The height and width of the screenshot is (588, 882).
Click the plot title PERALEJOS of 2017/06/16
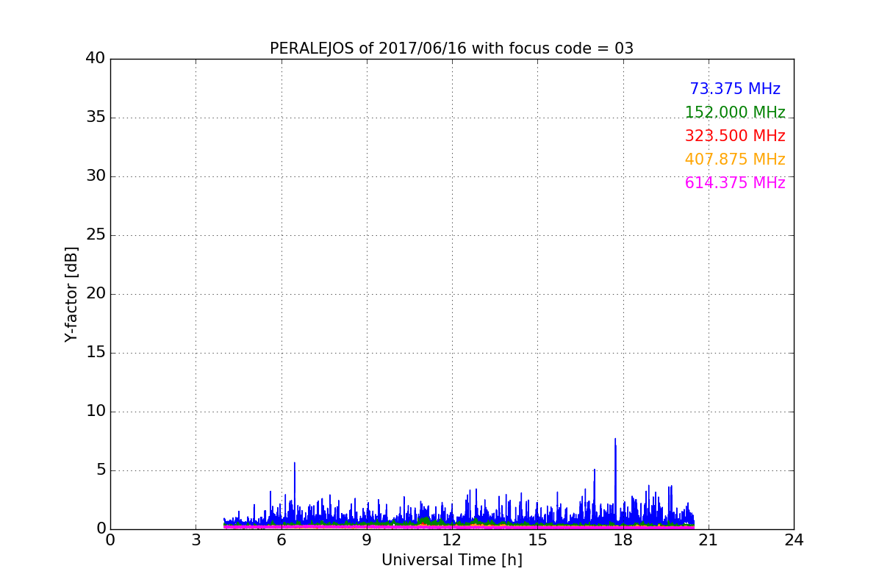click(x=368, y=49)
